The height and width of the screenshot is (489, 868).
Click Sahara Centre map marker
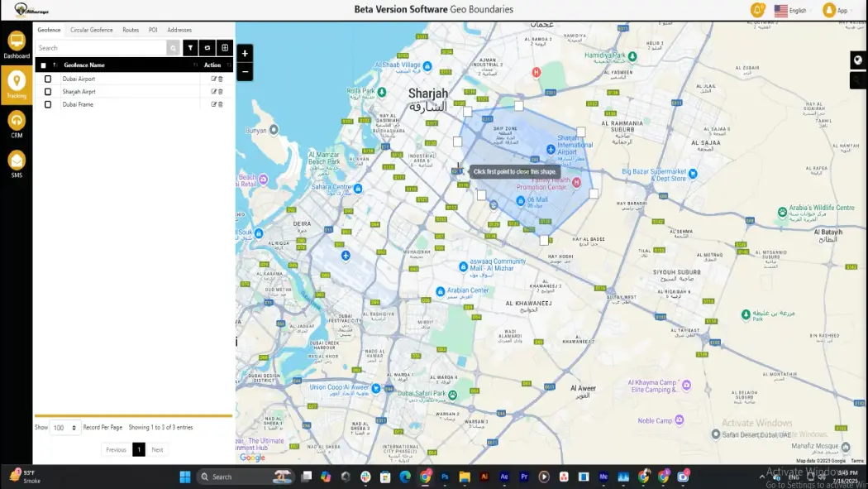pos(358,189)
